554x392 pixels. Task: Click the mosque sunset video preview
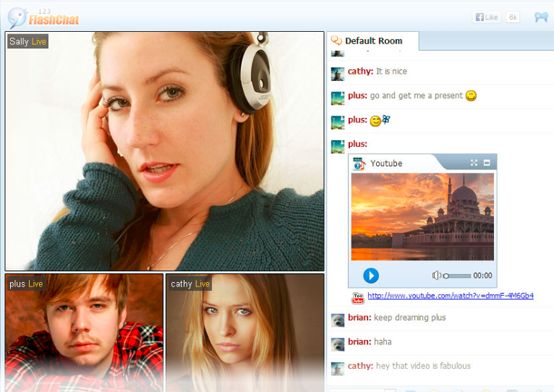coord(423,217)
